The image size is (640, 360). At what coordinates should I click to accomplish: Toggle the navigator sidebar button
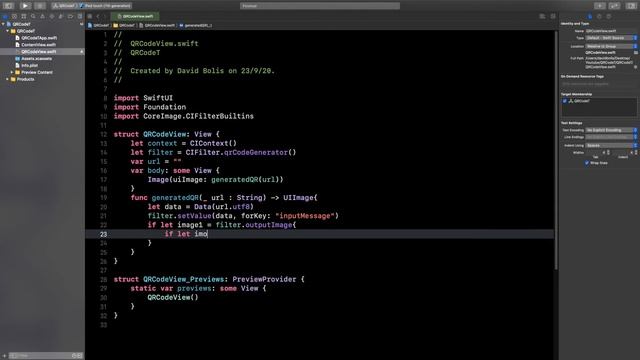click(x=8, y=6)
